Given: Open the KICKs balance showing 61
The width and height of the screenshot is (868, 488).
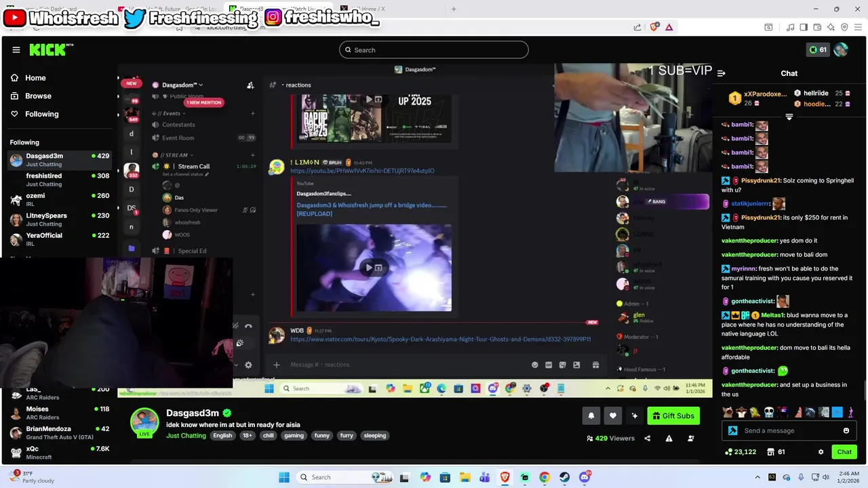Looking at the screenshot, I should click(818, 49).
